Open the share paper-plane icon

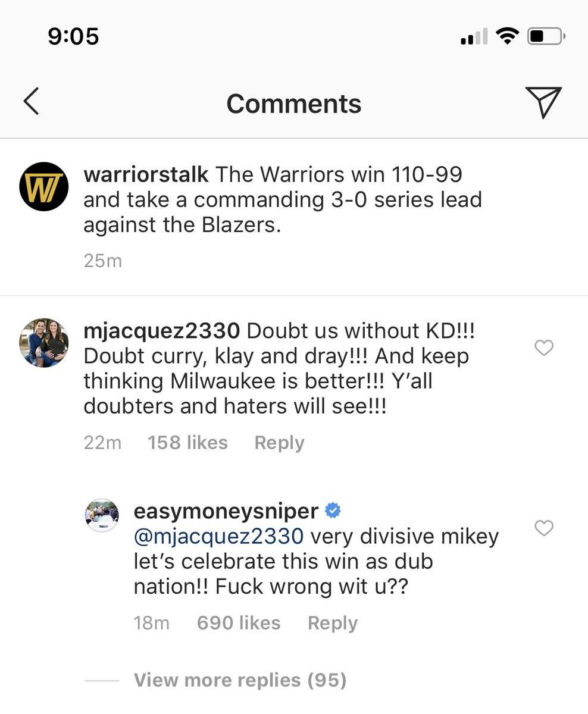click(x=543, y=102)
